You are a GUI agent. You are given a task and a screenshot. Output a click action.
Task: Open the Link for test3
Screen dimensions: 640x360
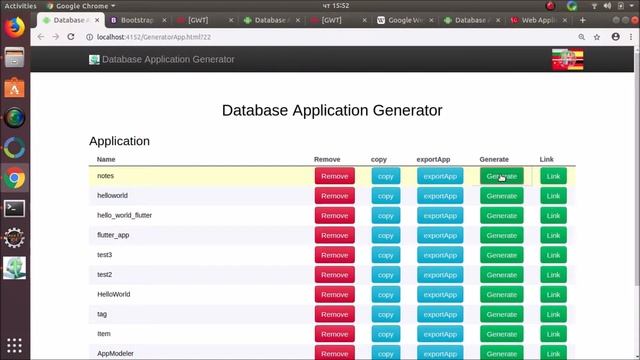[553, 255]
